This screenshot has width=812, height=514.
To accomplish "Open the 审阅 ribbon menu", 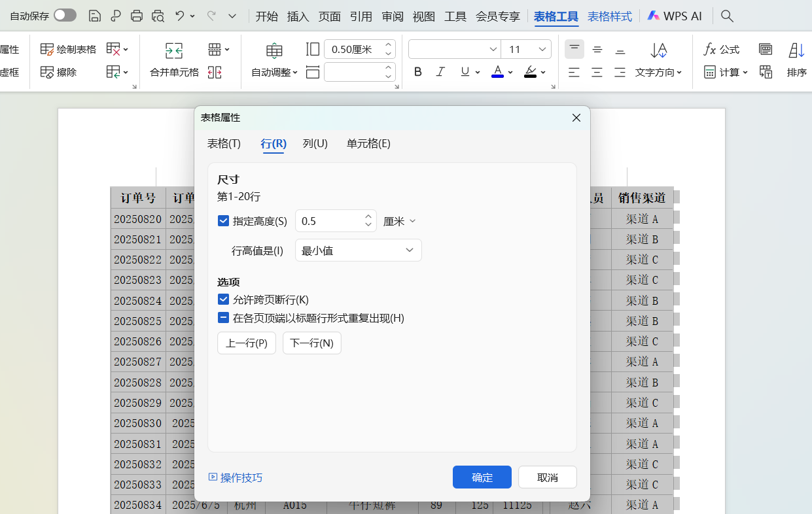I will [392, 17].
